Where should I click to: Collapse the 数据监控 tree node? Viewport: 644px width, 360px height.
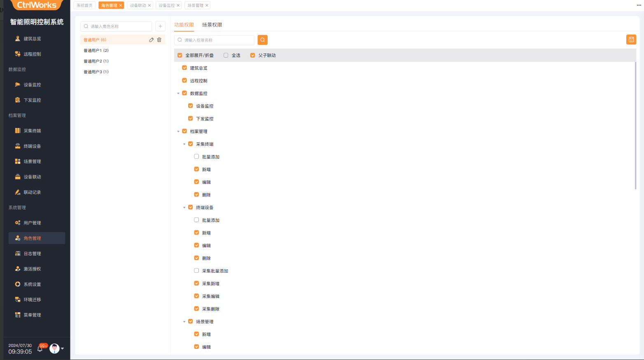point(178,93)
